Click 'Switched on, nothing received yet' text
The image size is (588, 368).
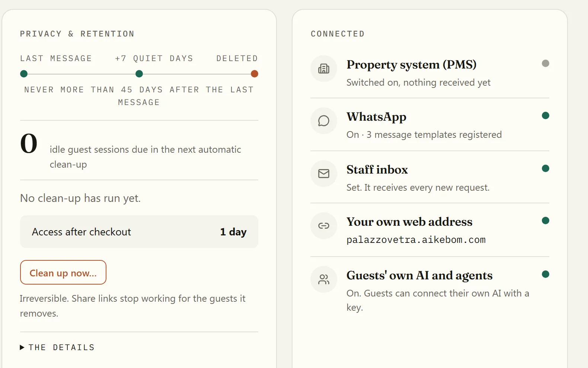(418, 82)
